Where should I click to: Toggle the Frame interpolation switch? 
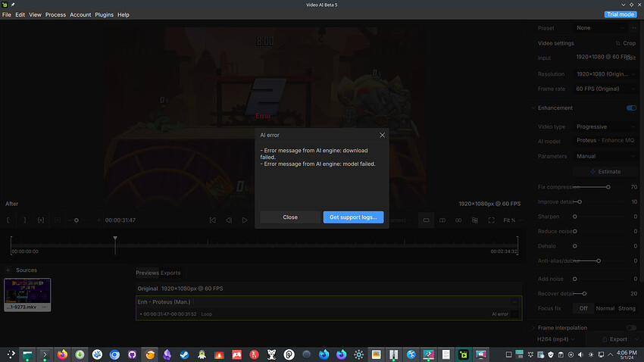pyautogui.click(x=631, y=328)
